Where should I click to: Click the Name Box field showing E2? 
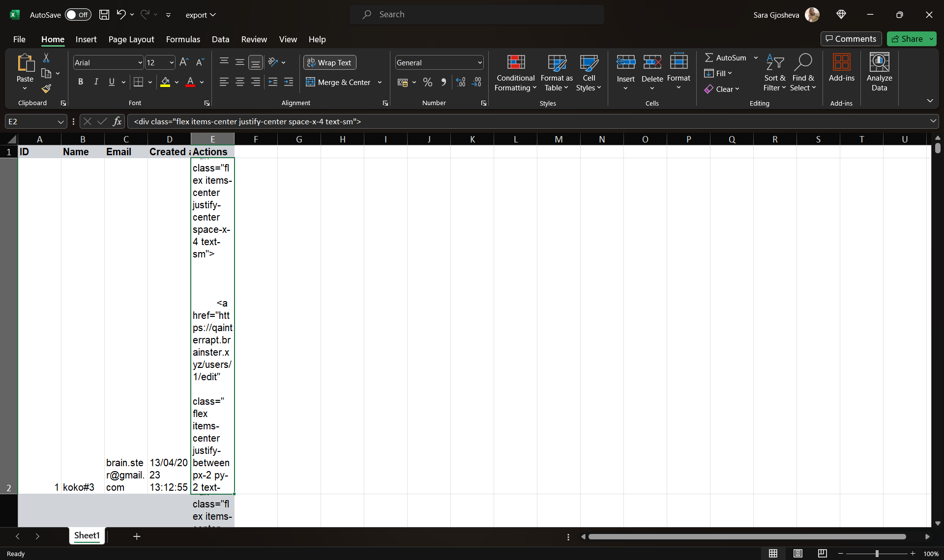pyautogui.click(x=30, y=121)
